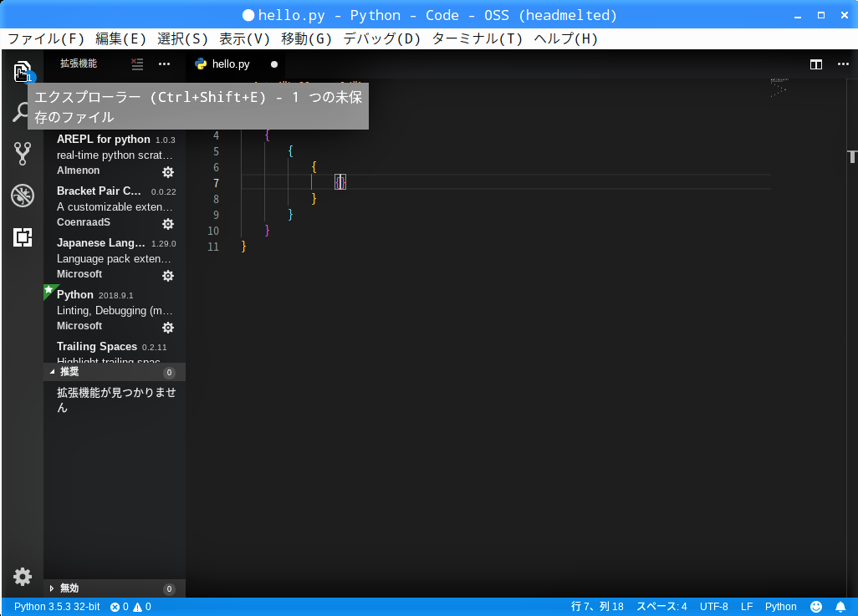Split the editor to the side
The width and height of the screenshot is (858, 616).
click(816, 64)
